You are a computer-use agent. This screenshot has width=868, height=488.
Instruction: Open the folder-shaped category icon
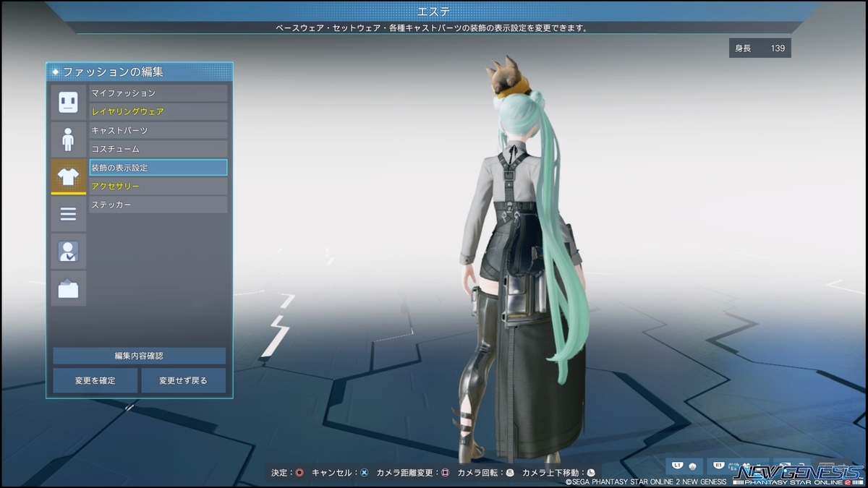(x=68, y=288)
